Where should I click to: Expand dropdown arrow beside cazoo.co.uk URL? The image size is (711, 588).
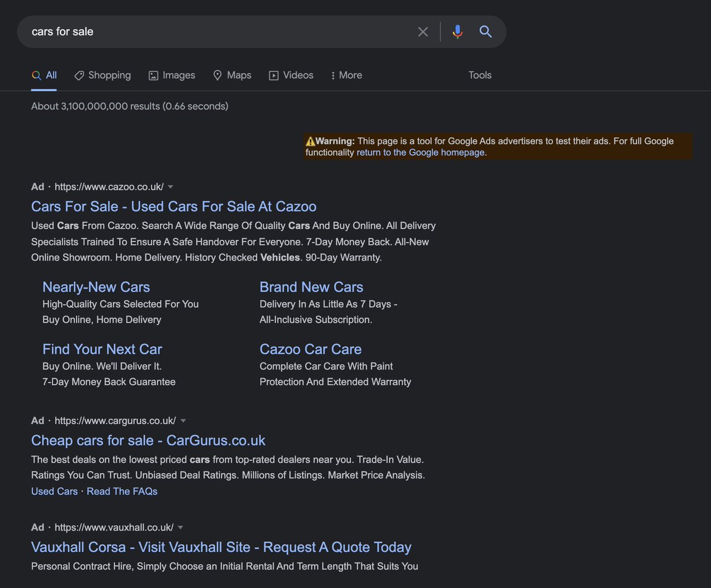click(171, 187)
